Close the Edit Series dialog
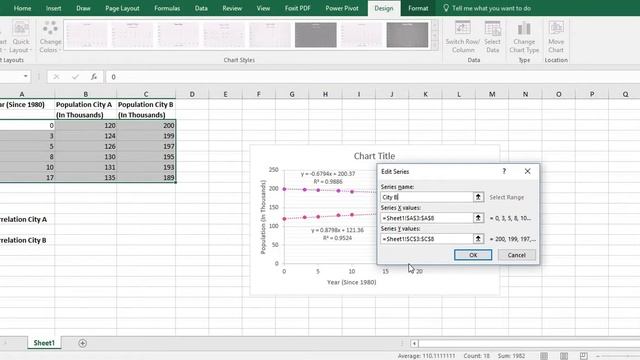This screenshot has height=360, width=640. pyautogui.click(x=527, y=171)
